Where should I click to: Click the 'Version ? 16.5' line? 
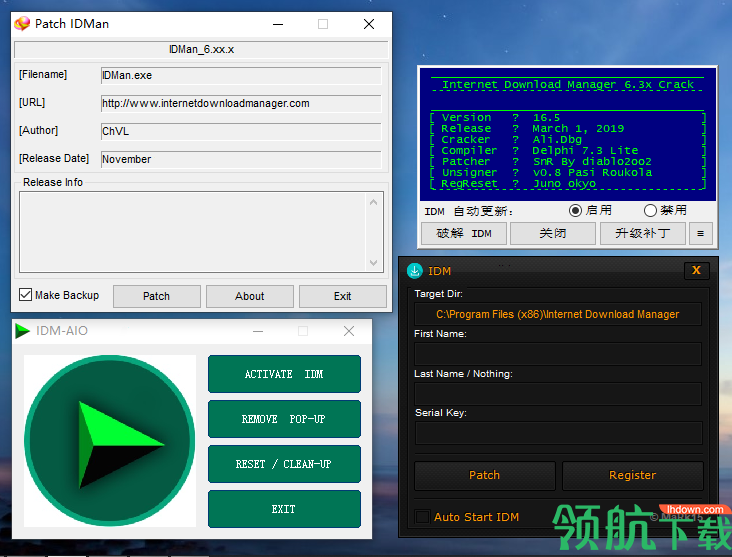(500, 117)
